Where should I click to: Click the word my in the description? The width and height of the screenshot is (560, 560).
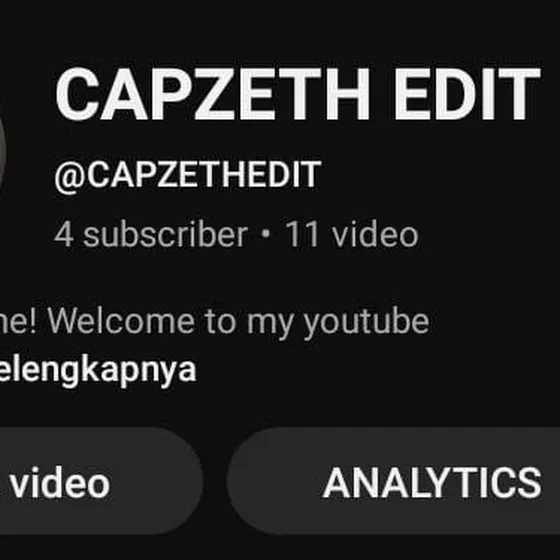coord(270,324)
